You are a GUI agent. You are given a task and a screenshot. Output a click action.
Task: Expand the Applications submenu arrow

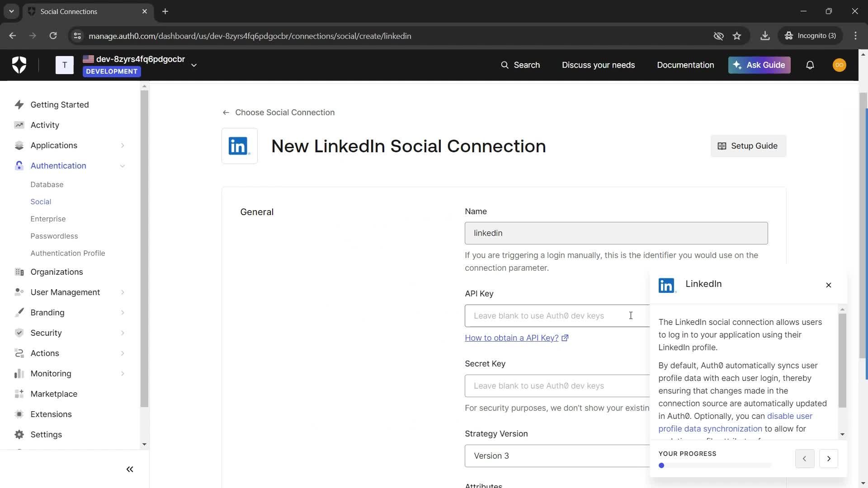click(123, 145)
